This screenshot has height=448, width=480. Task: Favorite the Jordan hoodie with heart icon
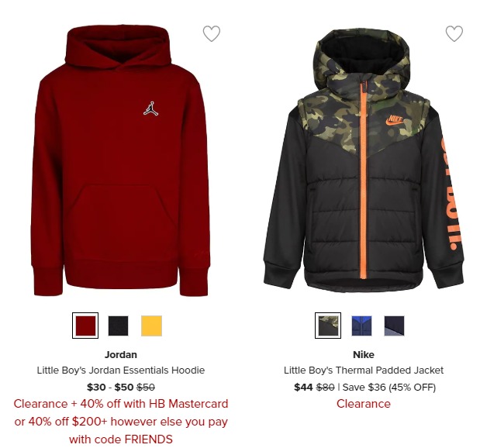(x=212, y=33)
